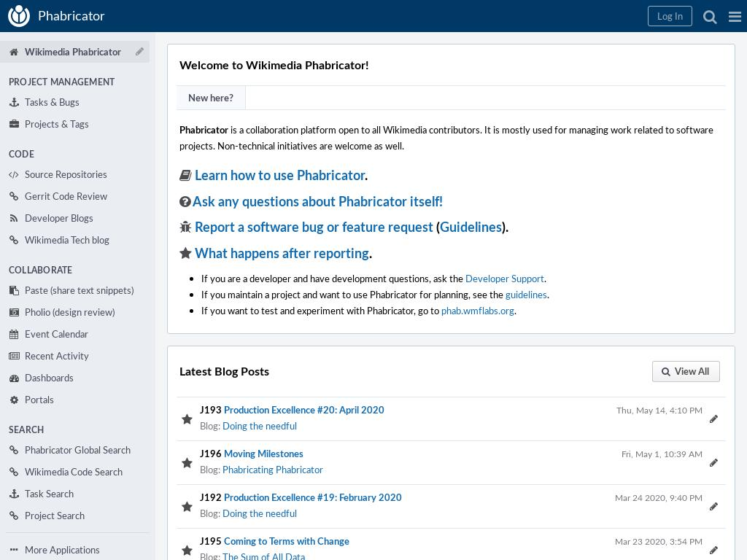Viewport: 747px width, 560px height.
Task: Open Production Excellence #20: April 2020 post
Action: click(x=304, y=410)
